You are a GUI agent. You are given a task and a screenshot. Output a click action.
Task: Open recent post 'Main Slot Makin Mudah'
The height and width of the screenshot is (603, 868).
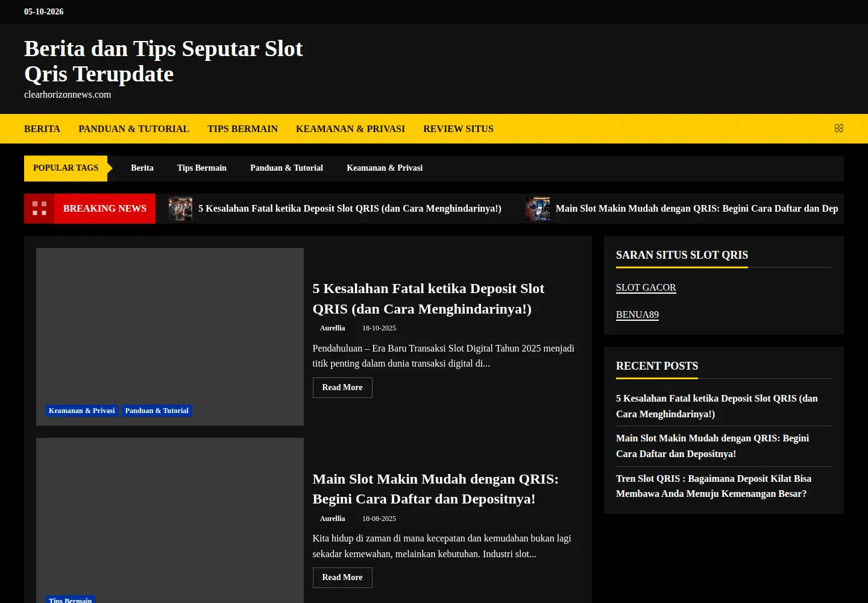712,446
